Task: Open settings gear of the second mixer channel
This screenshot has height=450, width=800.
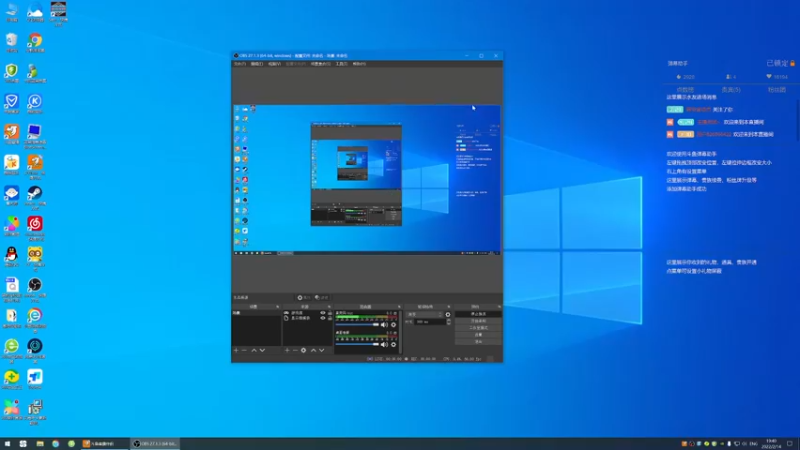Action: click(x=393, y=344)
